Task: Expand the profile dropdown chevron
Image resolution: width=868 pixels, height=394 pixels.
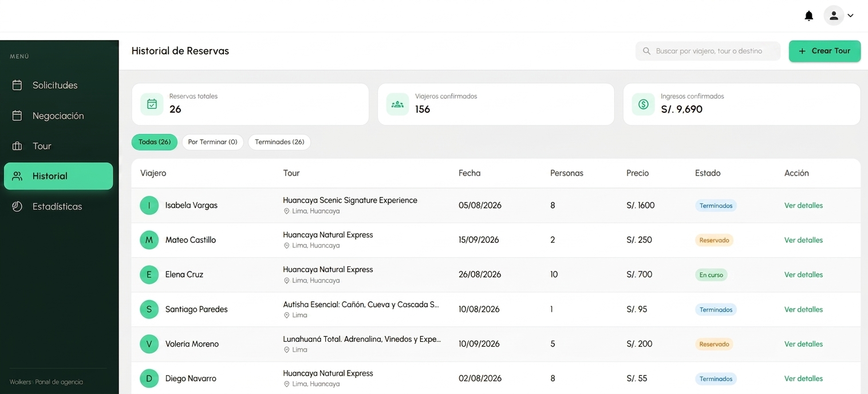Action: tap(850, 16)
